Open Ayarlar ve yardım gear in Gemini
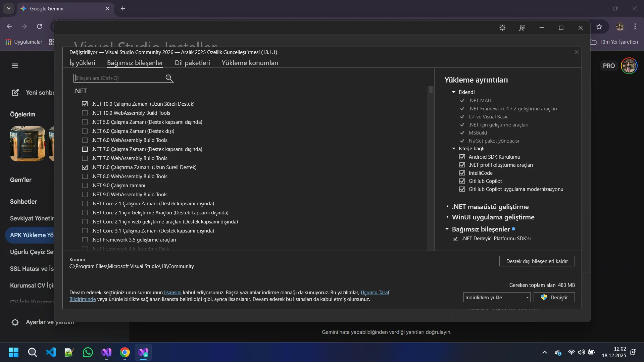Viewport: 644px width, 362px height. (15, 322)
